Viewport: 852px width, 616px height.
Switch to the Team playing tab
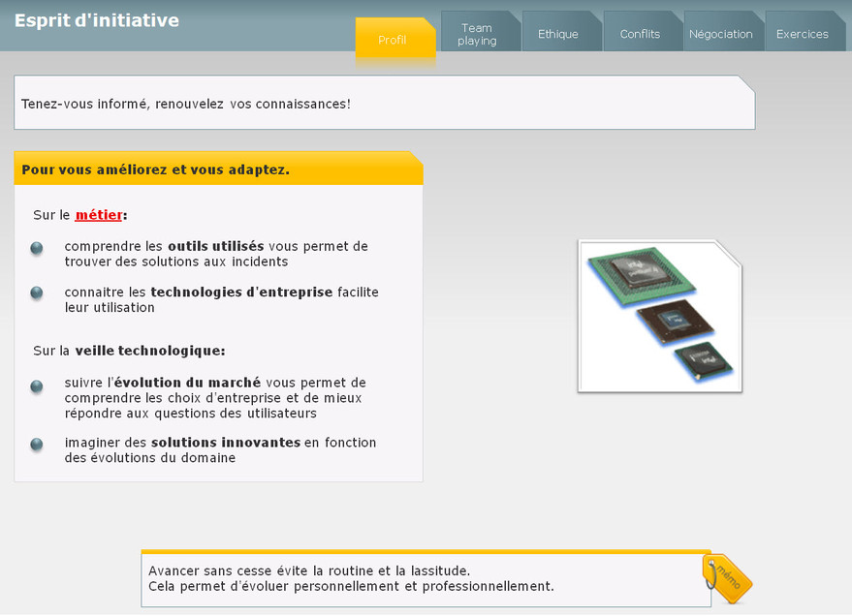pos(477,34)
